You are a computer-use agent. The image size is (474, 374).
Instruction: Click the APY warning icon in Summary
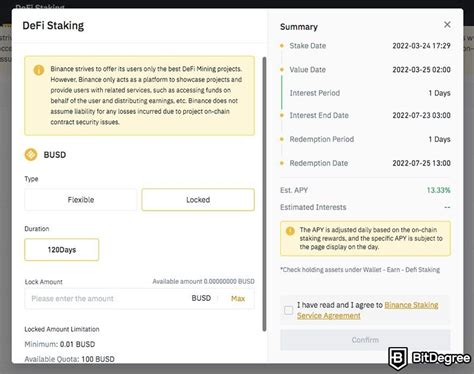tap(290, 231)
